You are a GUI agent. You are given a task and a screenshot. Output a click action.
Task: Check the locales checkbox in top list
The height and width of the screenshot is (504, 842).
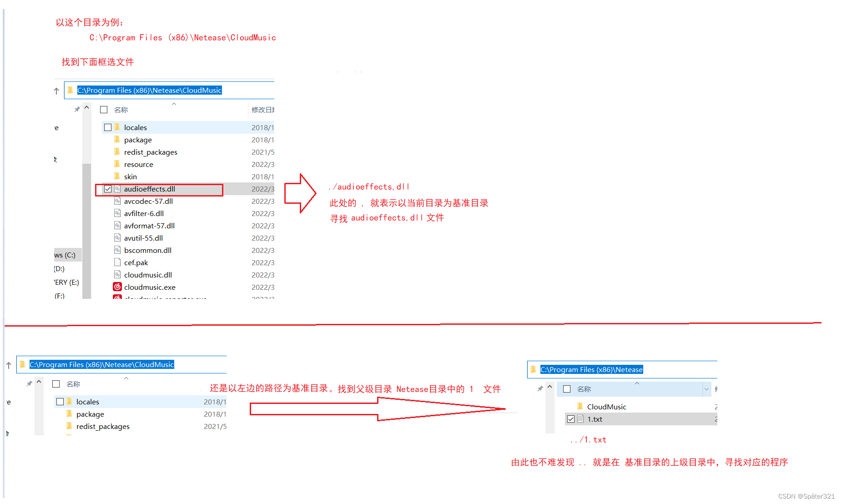(x=108, y=127)
